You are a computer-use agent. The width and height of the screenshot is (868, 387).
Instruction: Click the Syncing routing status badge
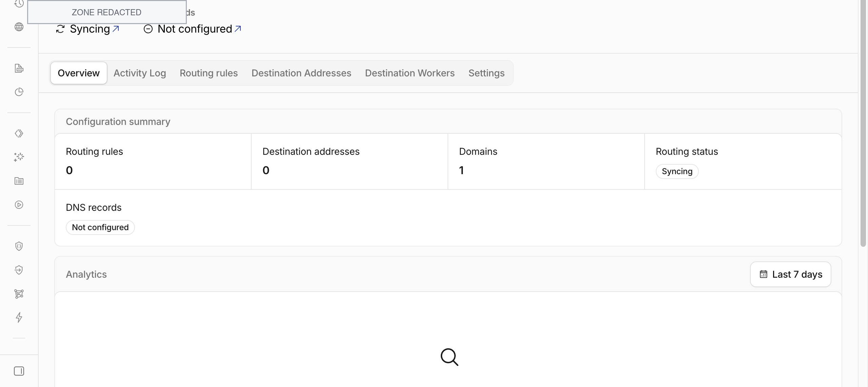pos(677,171)
